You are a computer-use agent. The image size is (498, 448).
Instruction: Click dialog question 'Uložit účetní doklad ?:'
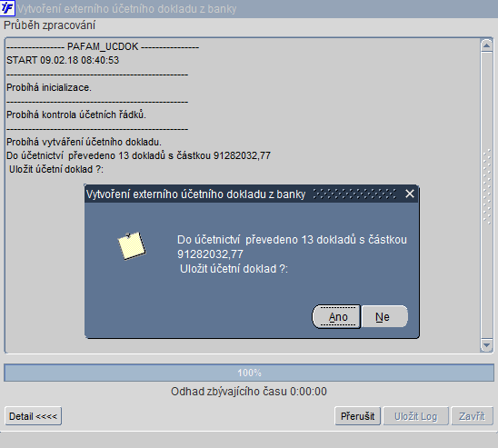234,269
